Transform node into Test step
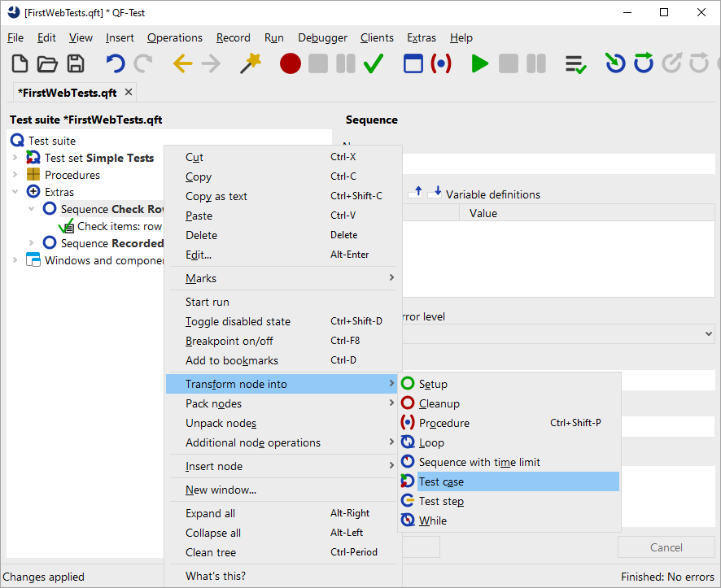The height and width of the screenshot is (588, 721). (x=509, y=501)
